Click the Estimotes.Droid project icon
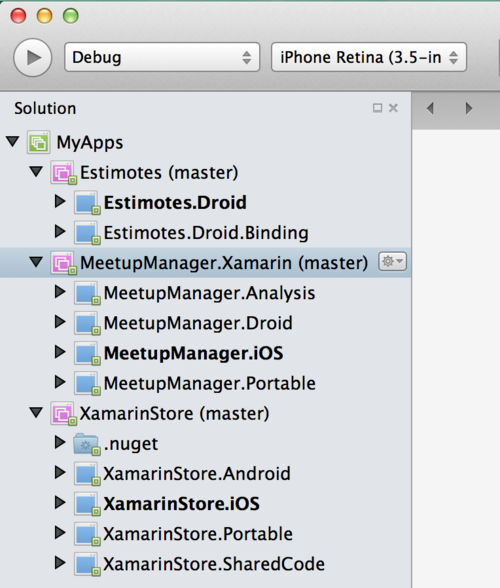 coord(87,203)
